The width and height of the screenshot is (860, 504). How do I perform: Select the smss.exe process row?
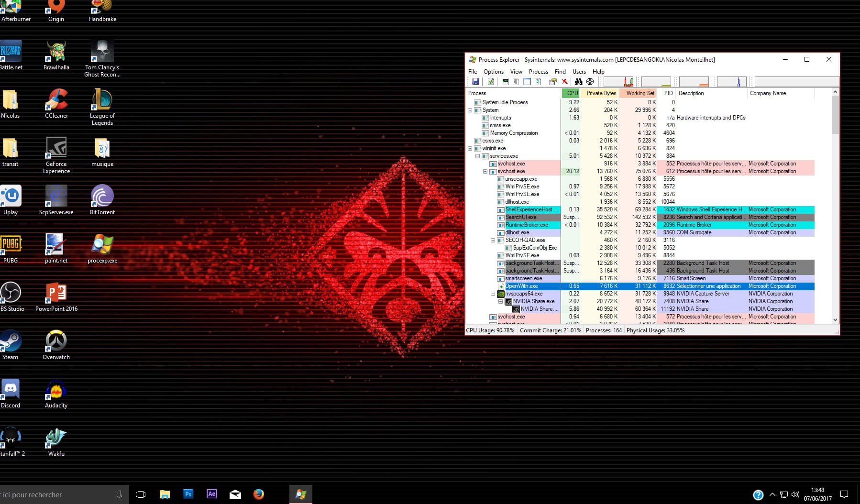pos(640,125)
